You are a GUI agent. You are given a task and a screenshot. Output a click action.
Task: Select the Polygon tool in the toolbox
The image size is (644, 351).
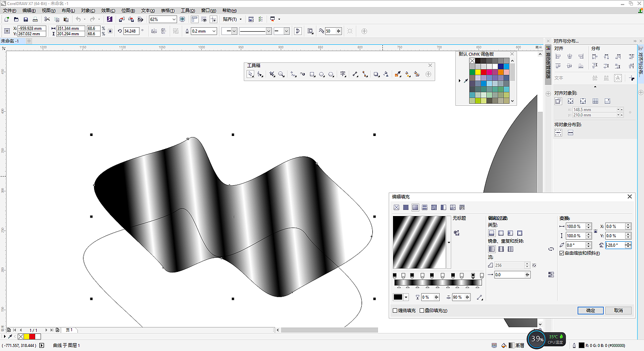(x=331, y=74)
